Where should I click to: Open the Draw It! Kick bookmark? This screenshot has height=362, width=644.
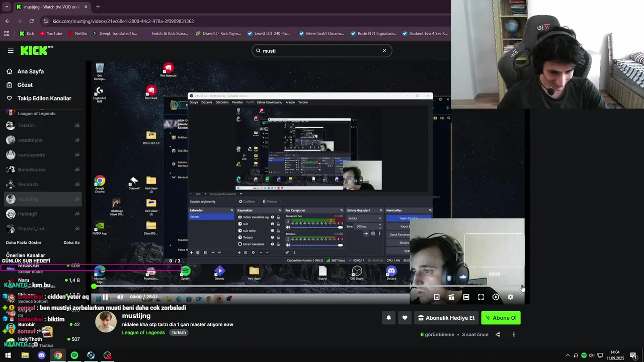click(x=218, y=34)
